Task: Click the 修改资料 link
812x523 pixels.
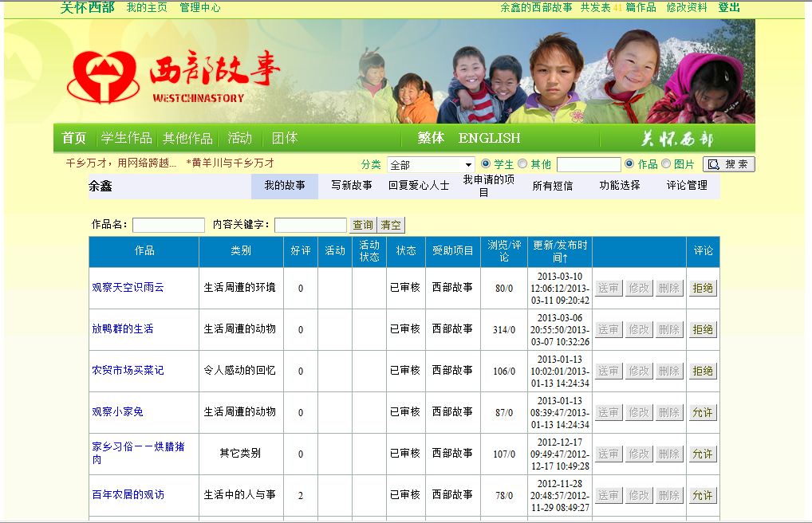Action: (x=687, y=8)
